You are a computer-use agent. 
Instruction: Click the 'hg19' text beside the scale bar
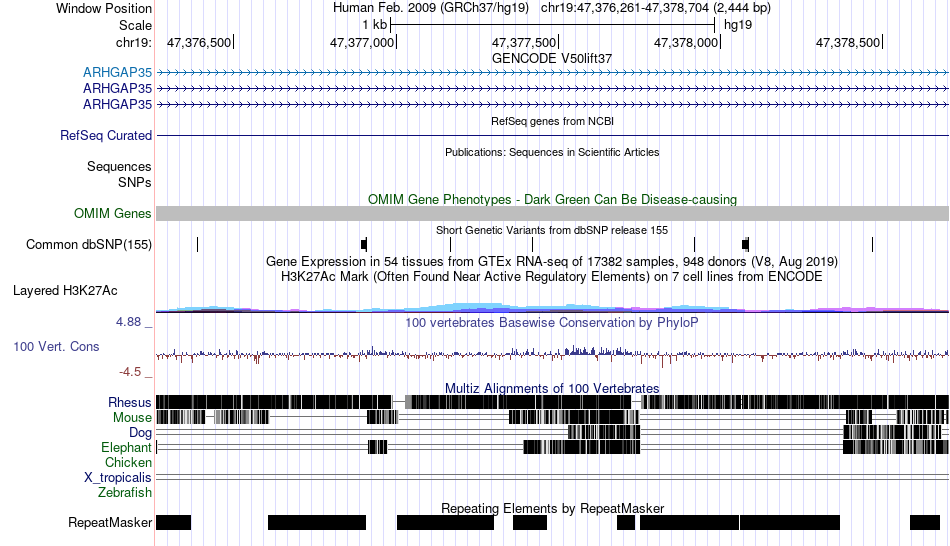(x=738, y=25)
